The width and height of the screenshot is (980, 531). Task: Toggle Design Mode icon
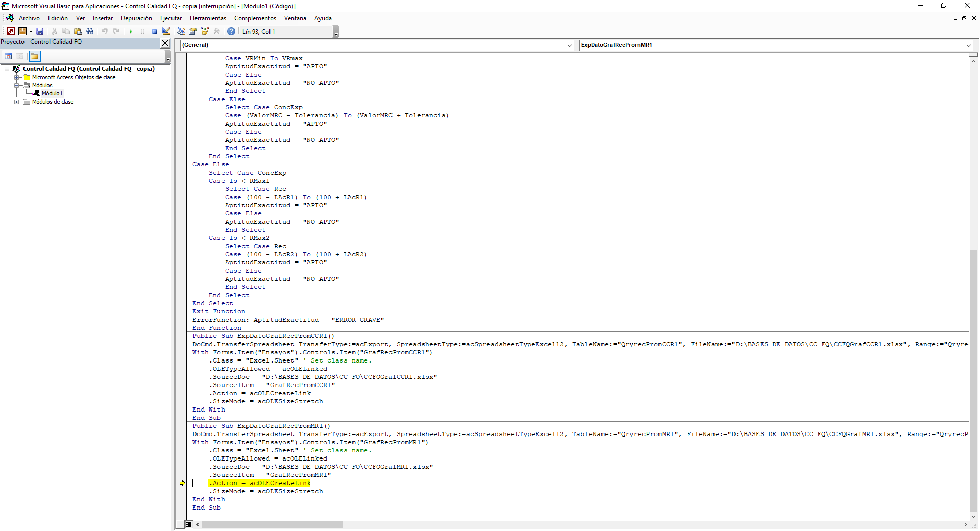tap(166, 31)
